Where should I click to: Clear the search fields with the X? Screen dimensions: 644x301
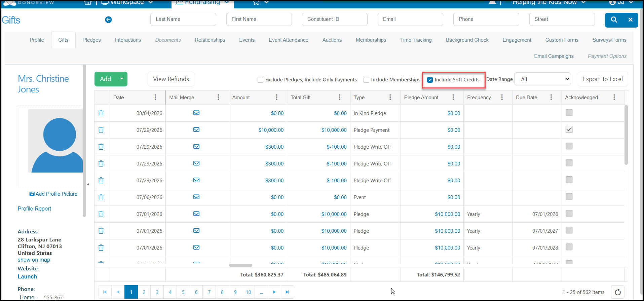pyautogui.click(x=631, y=20)
